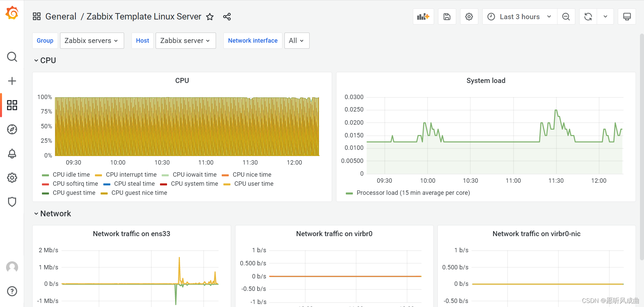This screenshot has height=307, width=644.
Task: Open the Last 3 hours time picker
Action: pos(520,16)
